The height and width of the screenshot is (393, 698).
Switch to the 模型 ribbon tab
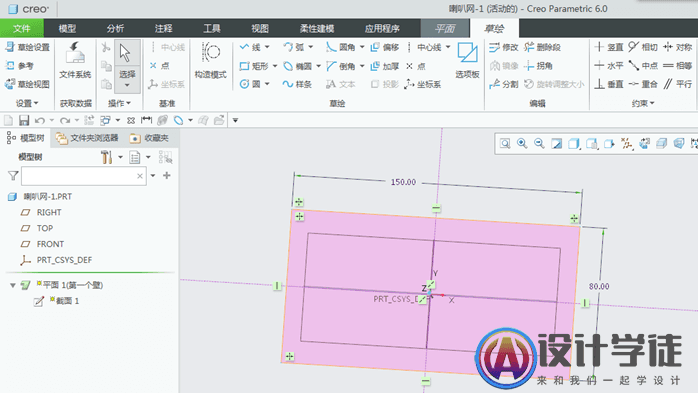67,28
